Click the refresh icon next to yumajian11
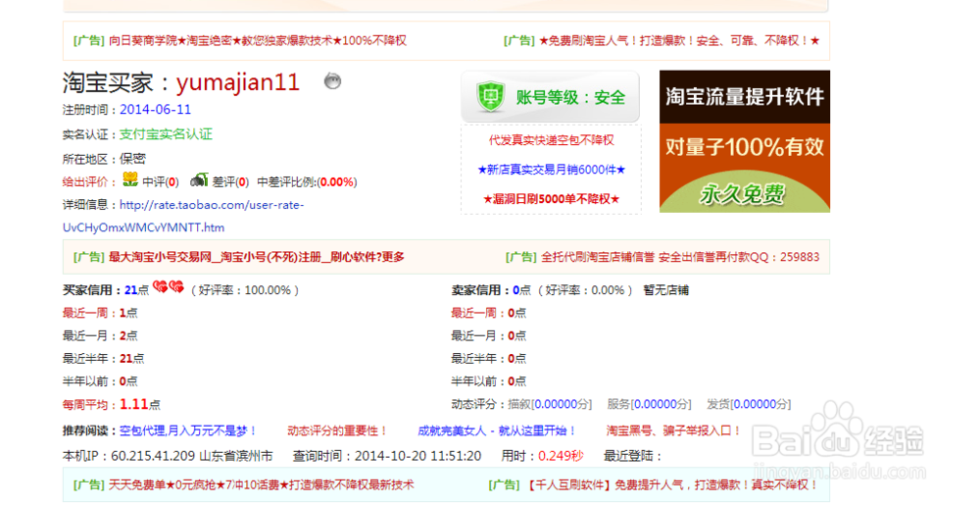Image resolution: width=980 pixels, height=505 pixels. pyautogui.click(x=332, y=81)
